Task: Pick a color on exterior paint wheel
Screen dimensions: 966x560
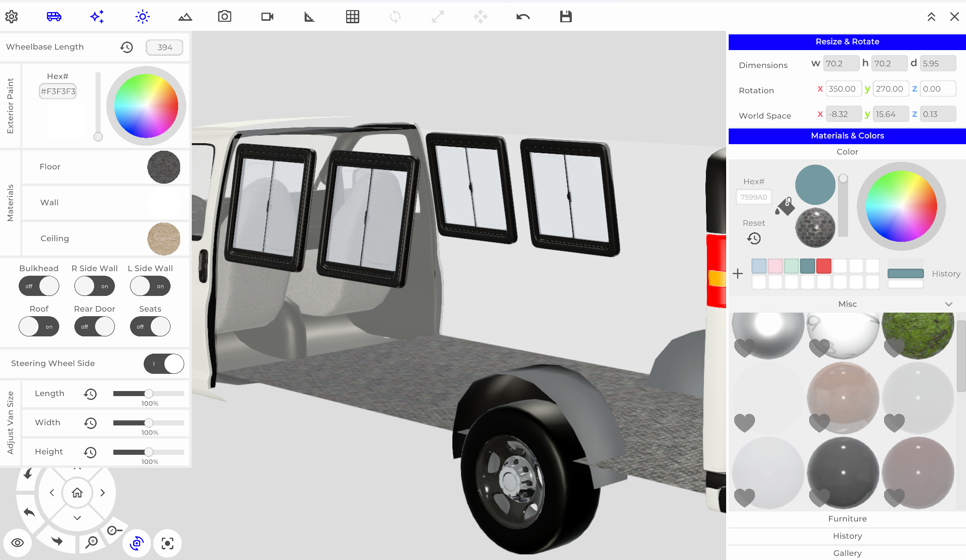Action: [x=146, y=106]
